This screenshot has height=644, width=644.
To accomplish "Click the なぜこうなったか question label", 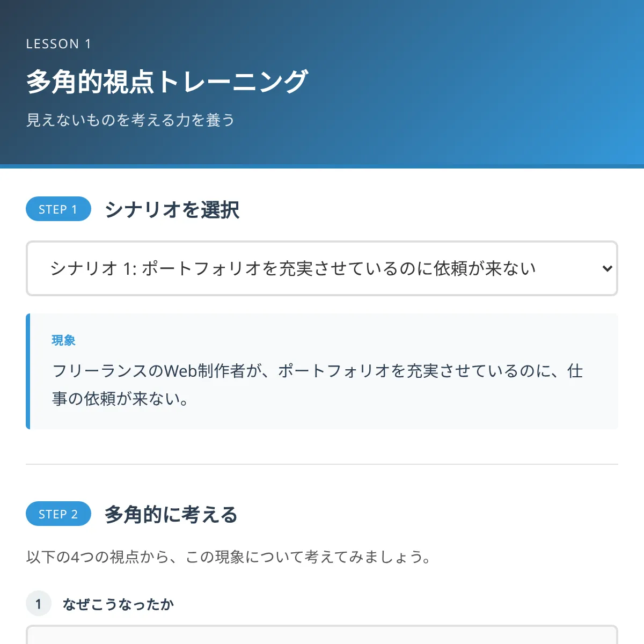I will [118, 604].
